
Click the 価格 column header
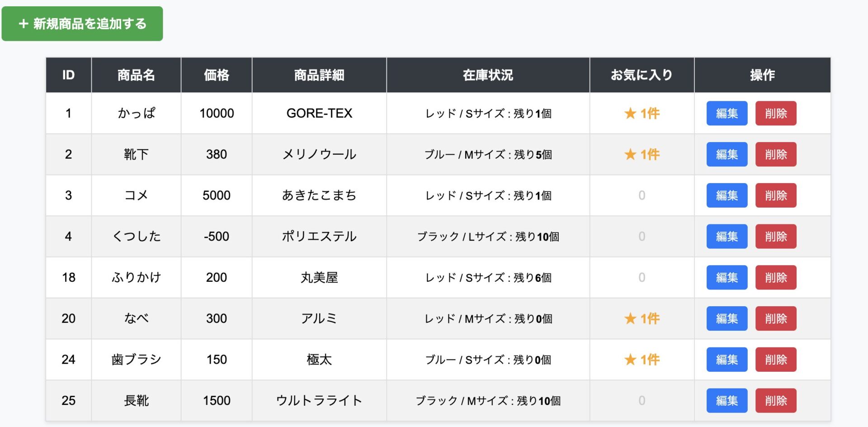point(217,75)
